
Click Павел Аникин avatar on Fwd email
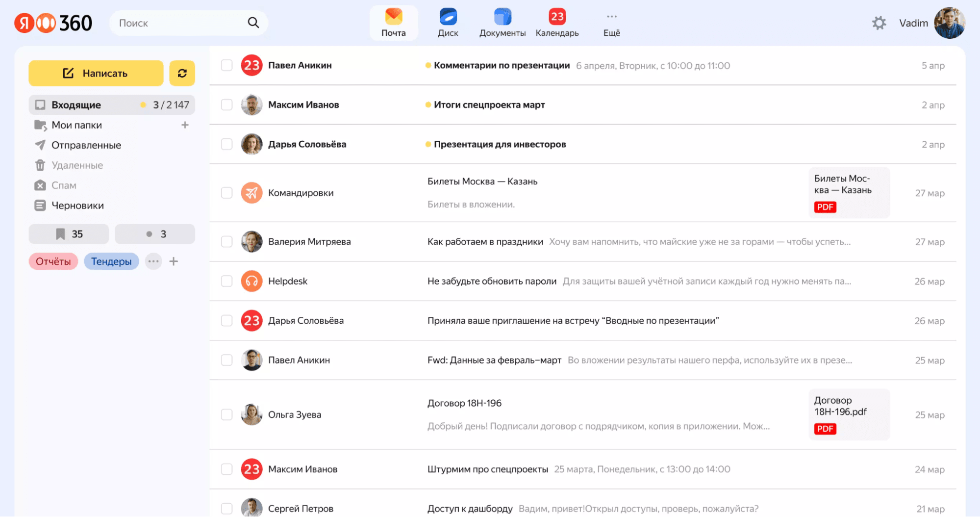(x=251, y=360)
